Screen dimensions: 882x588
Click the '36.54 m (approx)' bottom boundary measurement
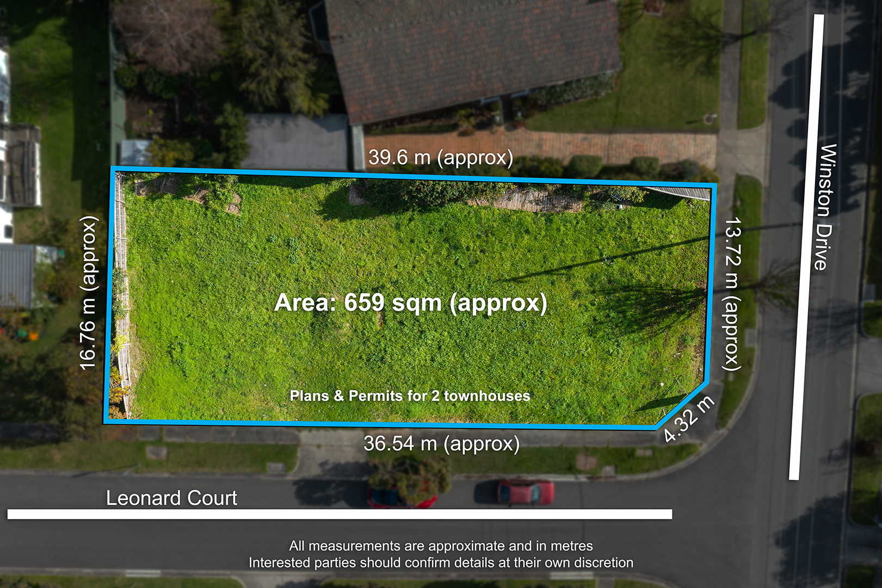[x=441, y=444]
